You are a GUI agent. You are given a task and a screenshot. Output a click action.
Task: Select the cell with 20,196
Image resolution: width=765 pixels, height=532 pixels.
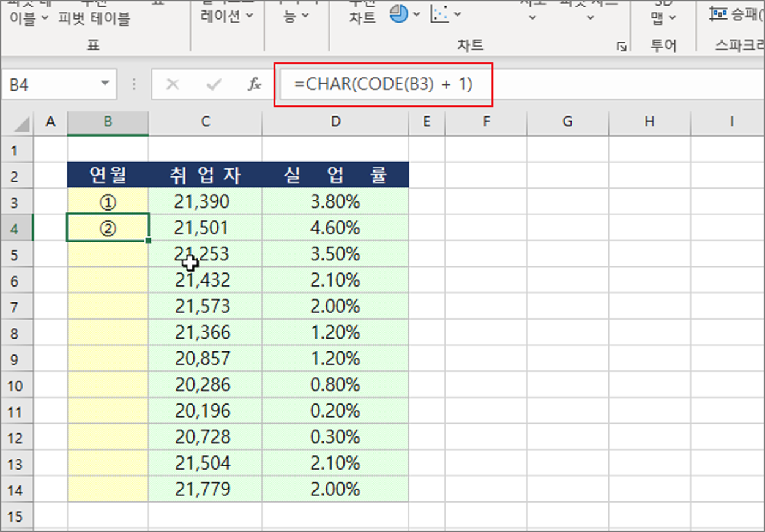pos(205,411)
